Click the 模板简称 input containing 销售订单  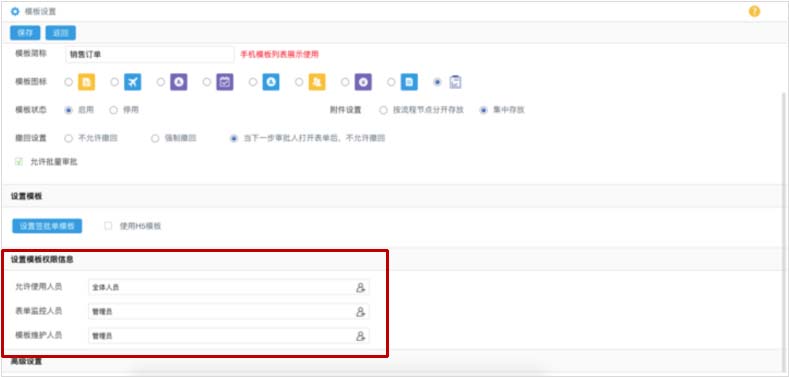[149, 54]
